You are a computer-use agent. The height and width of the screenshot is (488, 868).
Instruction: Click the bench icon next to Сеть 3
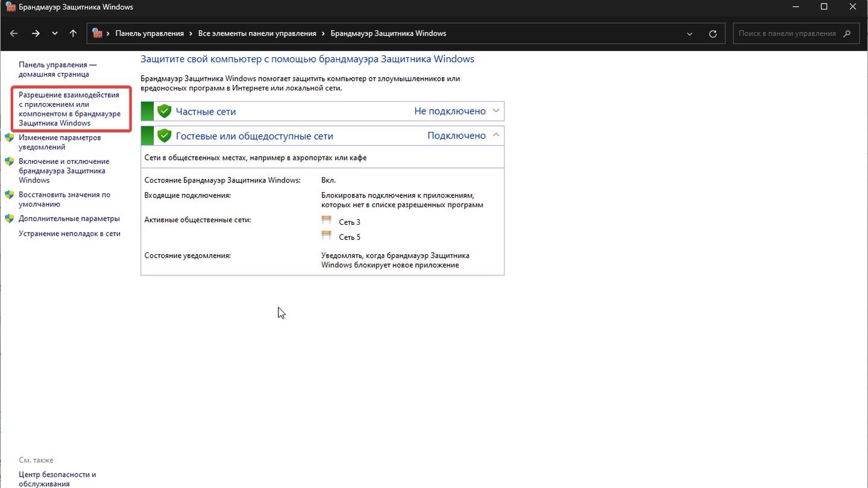point(327,221)
